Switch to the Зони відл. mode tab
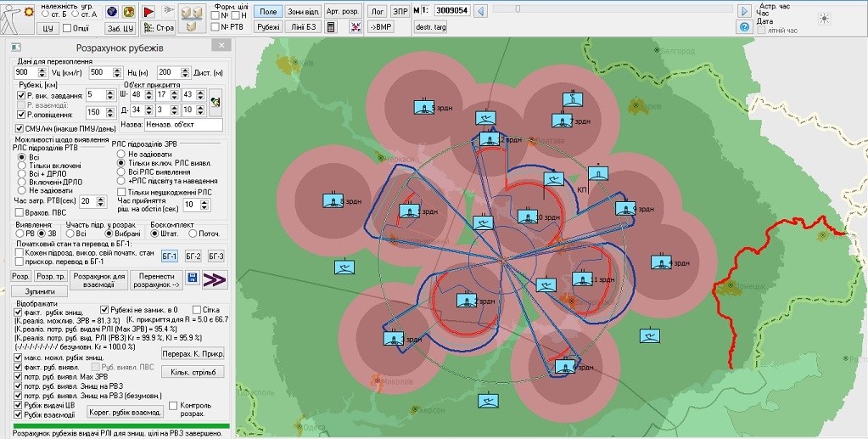This screenshot has width=868, height=439. point(304,12)
